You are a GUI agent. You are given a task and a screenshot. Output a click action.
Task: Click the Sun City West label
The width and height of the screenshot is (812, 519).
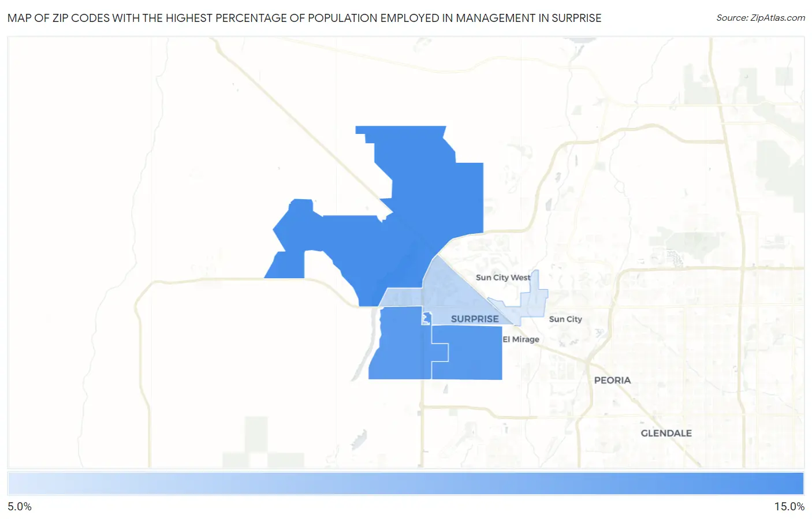pyautogui.click(x=502, y=277)
